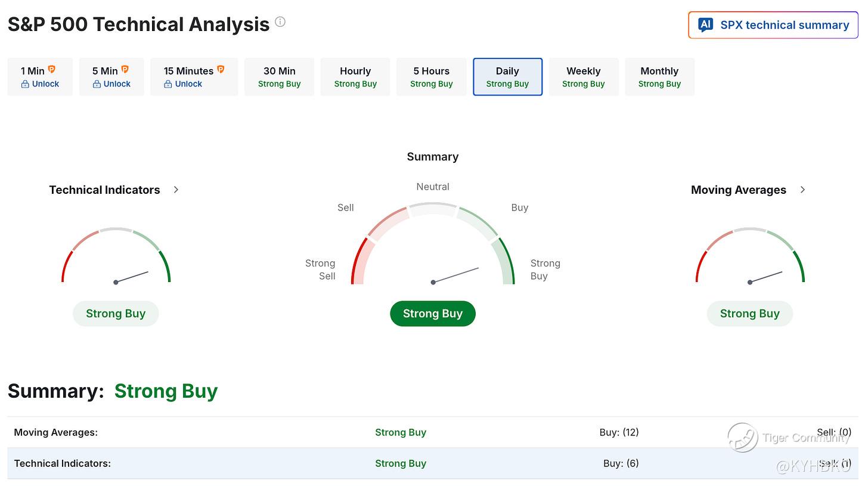Viewport: 868px width, 486px height.
Task: Click Strong Buy in the Moving Averages row
Action: click(x=401, y=432)
